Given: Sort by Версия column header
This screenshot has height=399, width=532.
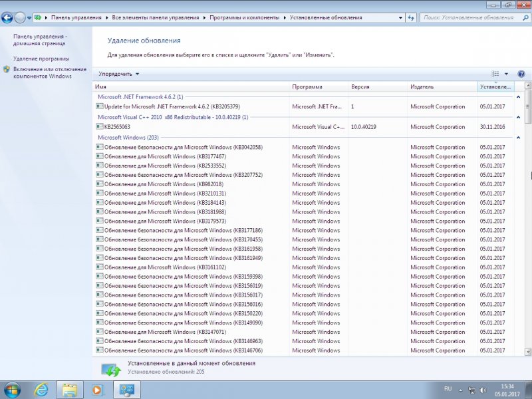Looking at the screenshot, I should tap(378, 87).
